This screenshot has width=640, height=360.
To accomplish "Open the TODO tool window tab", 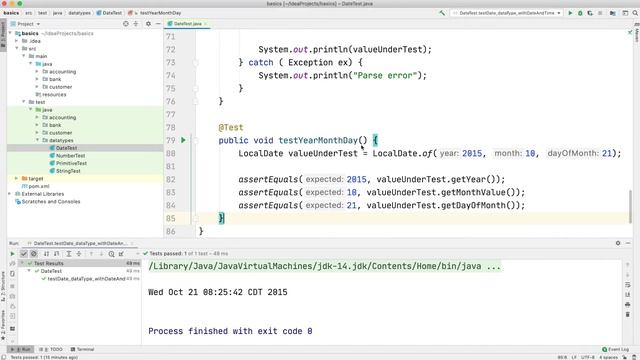I will point(51,349).
